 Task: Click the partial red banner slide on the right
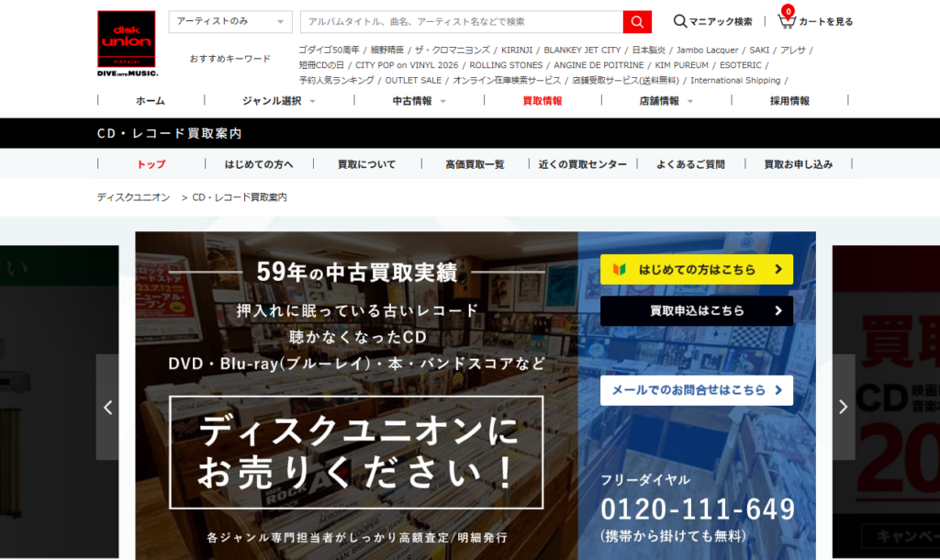click(x=886, y=402)
